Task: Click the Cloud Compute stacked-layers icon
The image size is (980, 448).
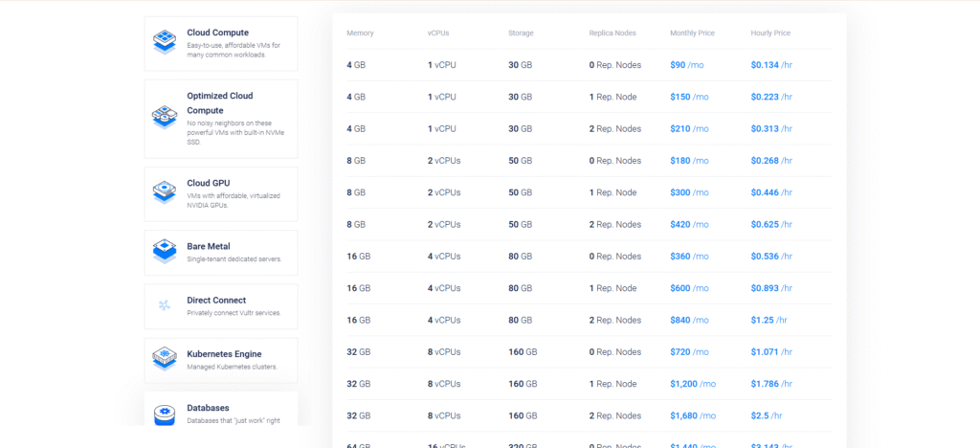Action: click(x=165, y=42)
